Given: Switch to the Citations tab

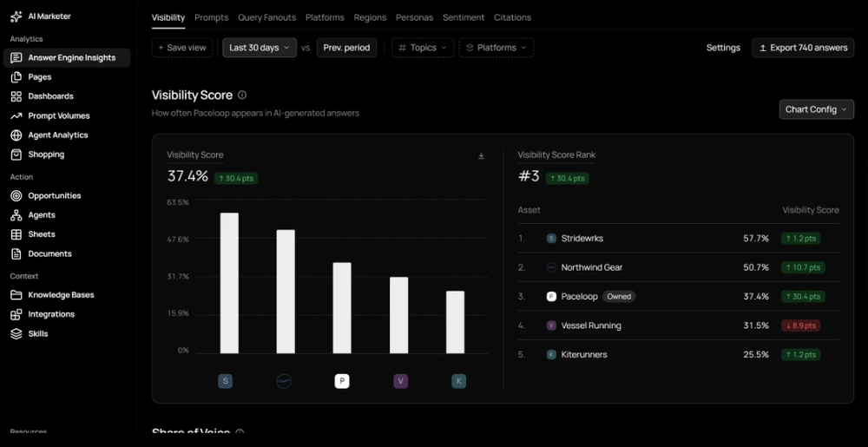Looking at the screenshot, I should tap(513, 17).
